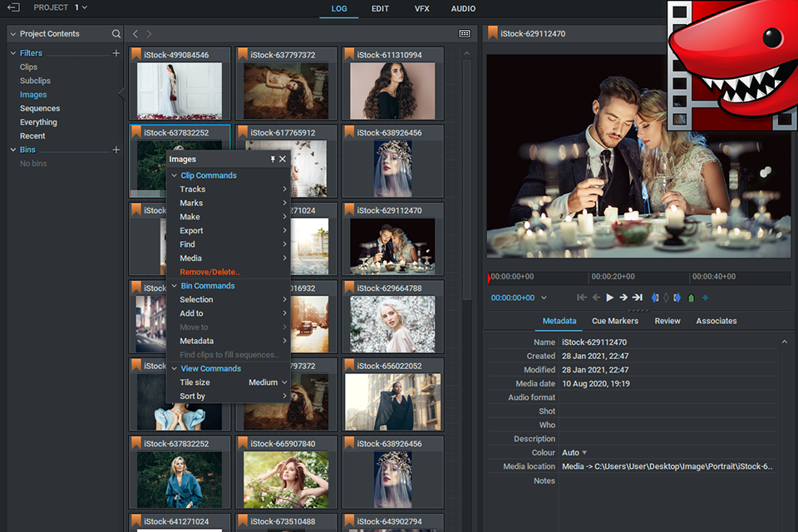Select the Subclips filter
This screenshot has width=798, height=532.
tap(35, 81)
